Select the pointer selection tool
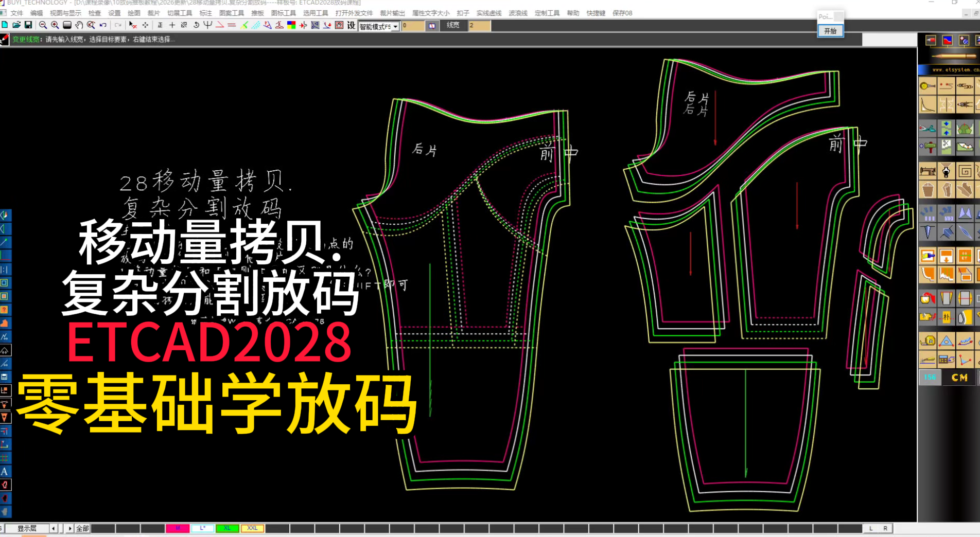This screenshot has width=980, height=537. pos(132,25)
